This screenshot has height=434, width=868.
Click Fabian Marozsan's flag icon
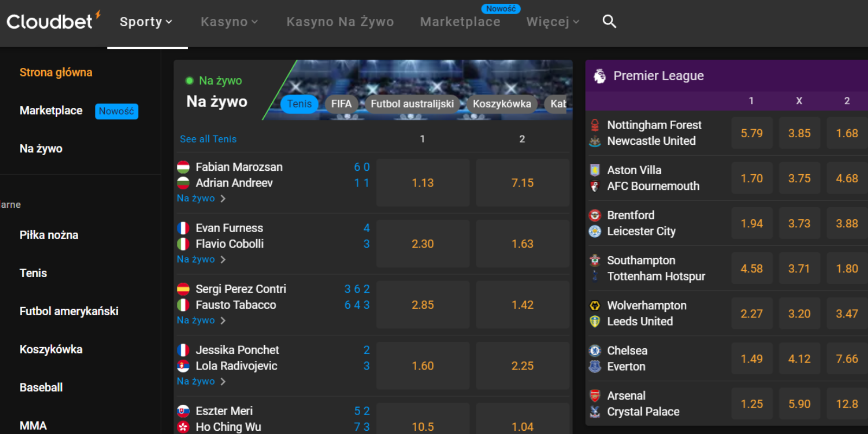(183, 167)
